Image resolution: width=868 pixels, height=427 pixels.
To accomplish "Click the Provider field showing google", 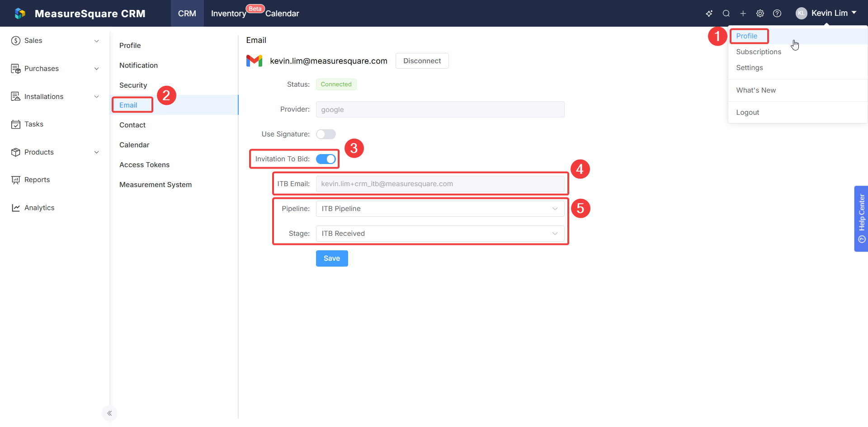I will click(x=440, y=109).
